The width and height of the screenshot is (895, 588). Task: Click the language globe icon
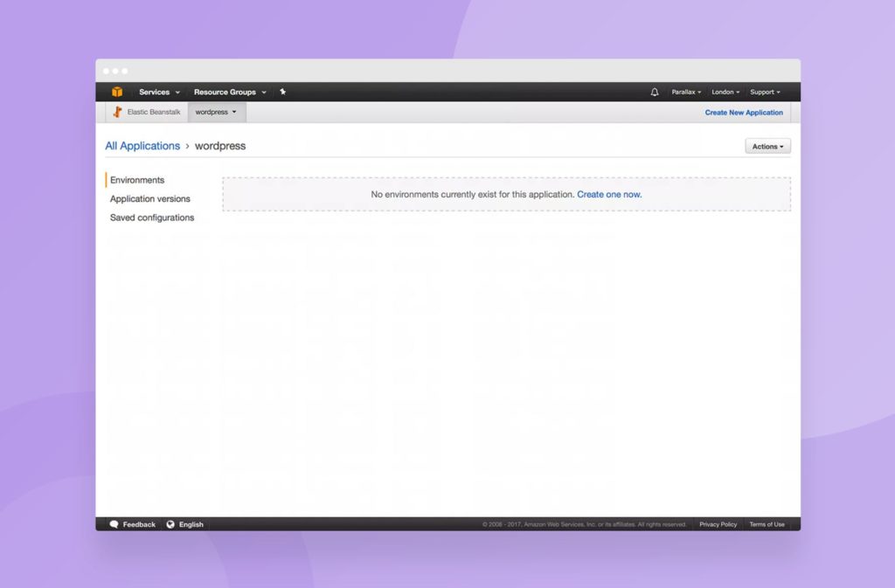pyautogui.click(x=170, y=524)
